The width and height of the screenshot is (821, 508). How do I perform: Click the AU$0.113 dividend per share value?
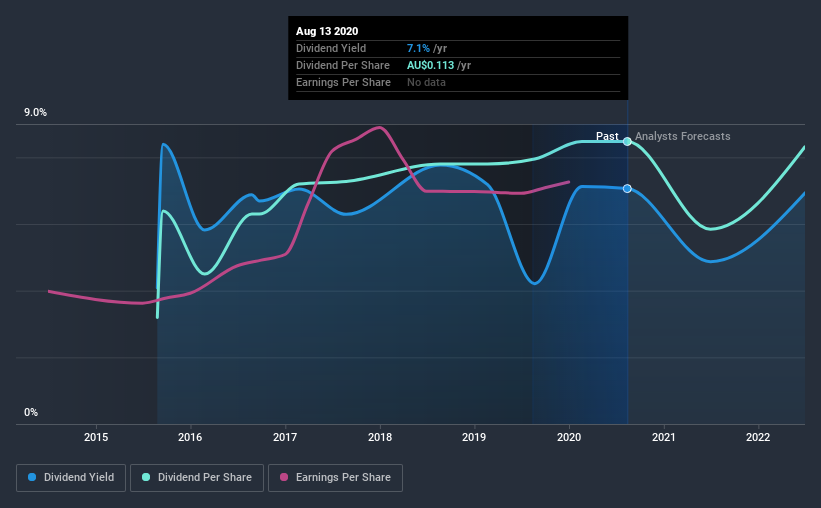[x=430, y=65]
